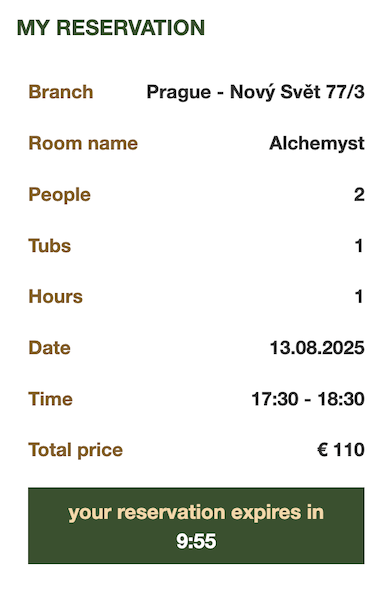The width and height of the screenshot is (392, 600).
Task: Select the Date label
Action: pyautogui.click(x=49, y=348)
